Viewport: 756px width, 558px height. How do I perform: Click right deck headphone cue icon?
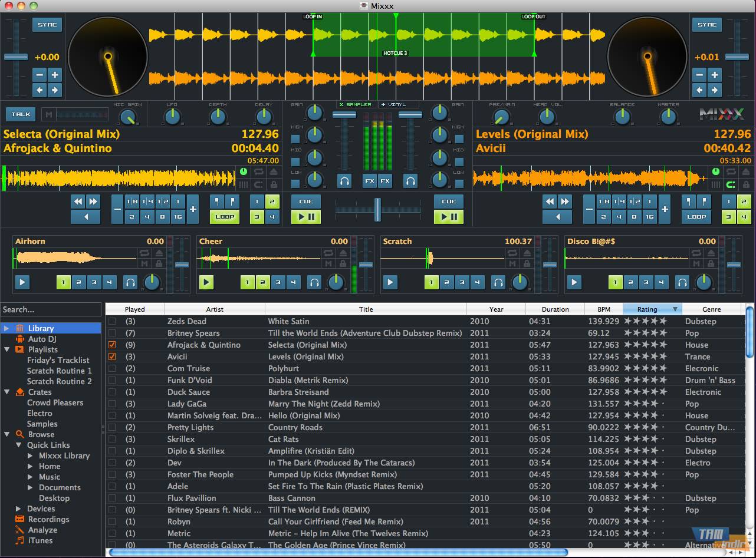[410, 181]
